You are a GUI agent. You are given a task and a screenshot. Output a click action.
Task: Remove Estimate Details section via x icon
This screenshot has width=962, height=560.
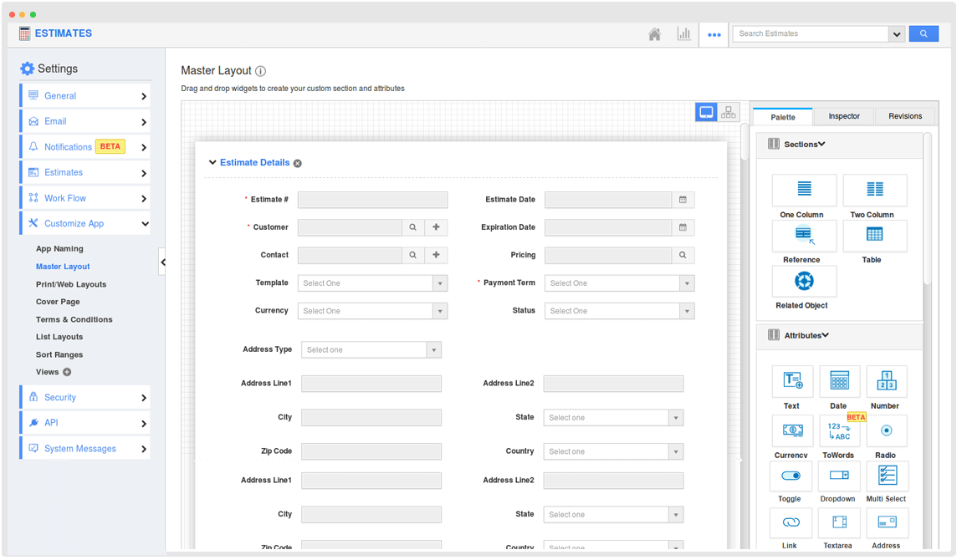coord(298,164)
